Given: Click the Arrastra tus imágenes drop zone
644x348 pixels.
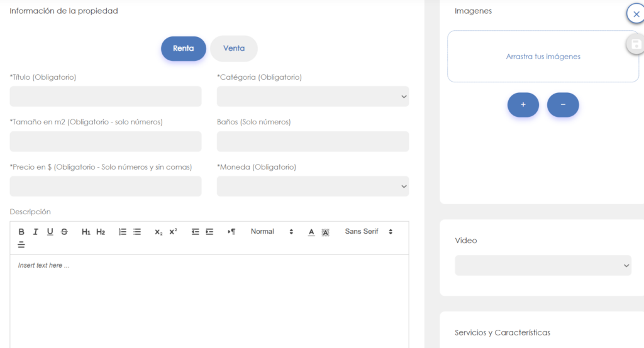Looking at the screenshot, I should pos(543,57).
